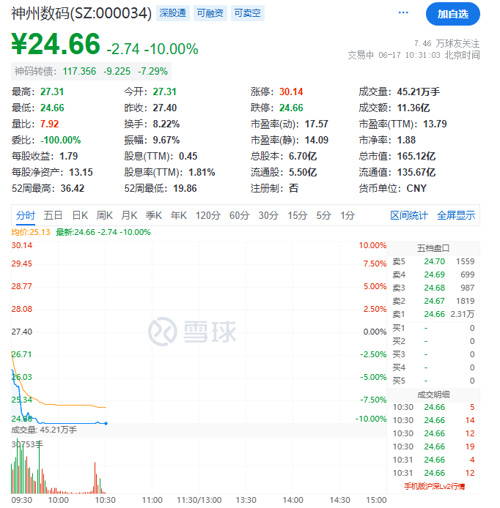Switch to the 五日 chart tab

pos(53,215)
